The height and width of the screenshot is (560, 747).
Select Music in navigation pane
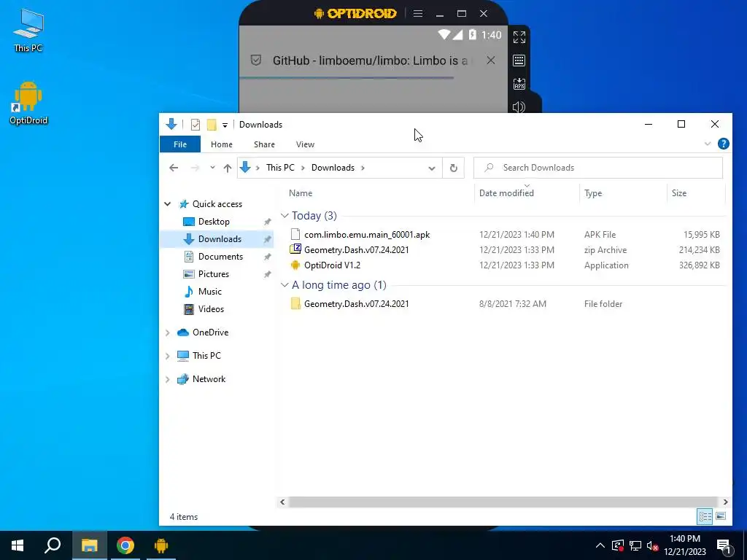click(x=209, y=292)
